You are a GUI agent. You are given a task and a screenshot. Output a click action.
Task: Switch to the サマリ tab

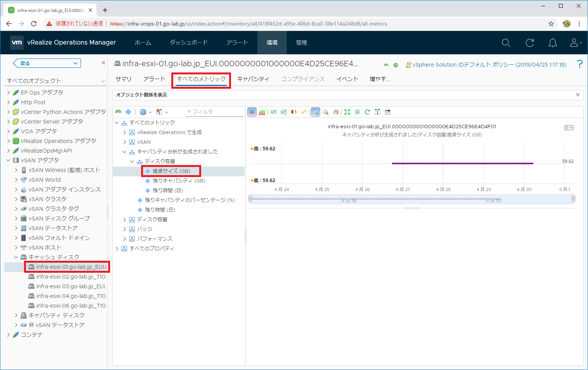pyautogui.click(x=124, y=79)
